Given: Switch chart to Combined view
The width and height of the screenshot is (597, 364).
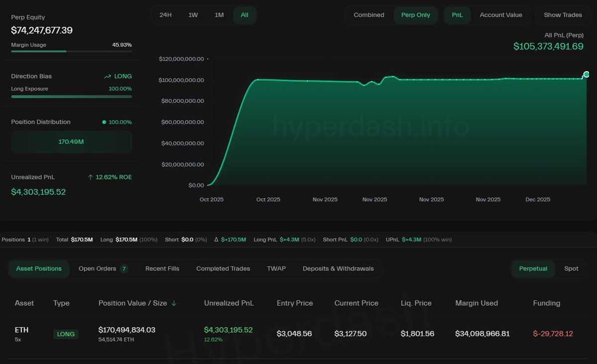Looking at the screenshot, I should pyautogui.click(x=369, y=15).
